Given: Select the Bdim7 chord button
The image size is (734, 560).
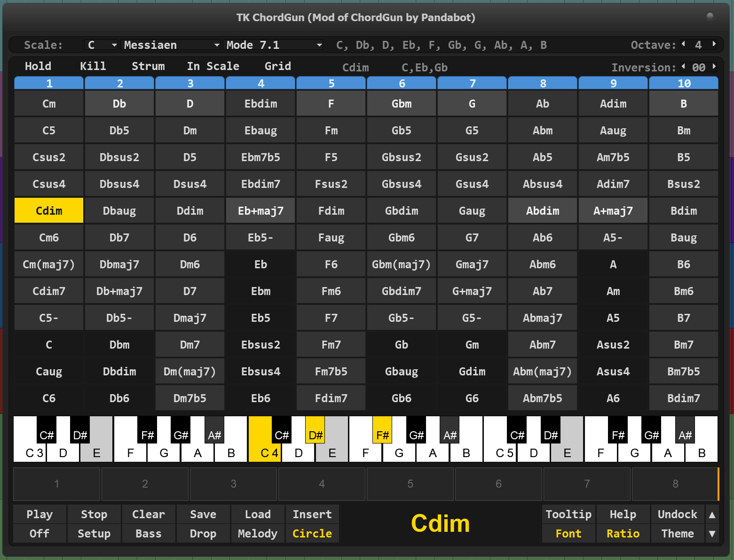Looking at the screenshot, I should pos(684,398).
